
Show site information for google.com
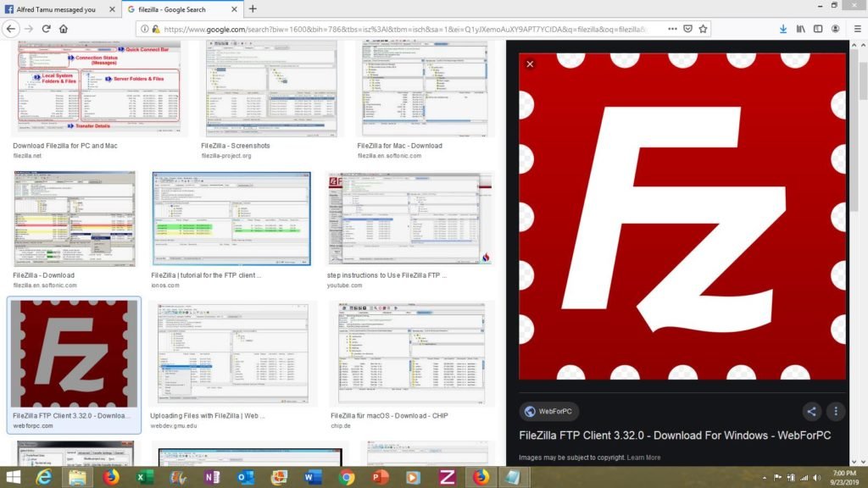click(144, 29)
